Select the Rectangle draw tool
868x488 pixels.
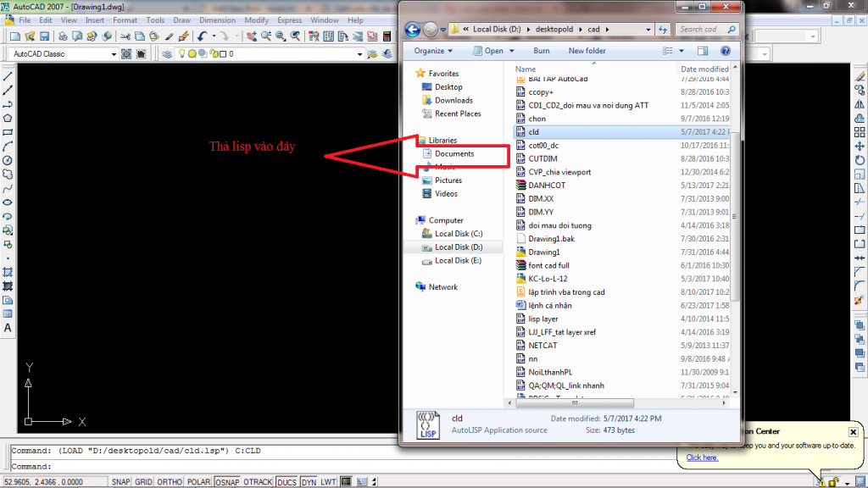pyautogui.click(x=8, y=133)
